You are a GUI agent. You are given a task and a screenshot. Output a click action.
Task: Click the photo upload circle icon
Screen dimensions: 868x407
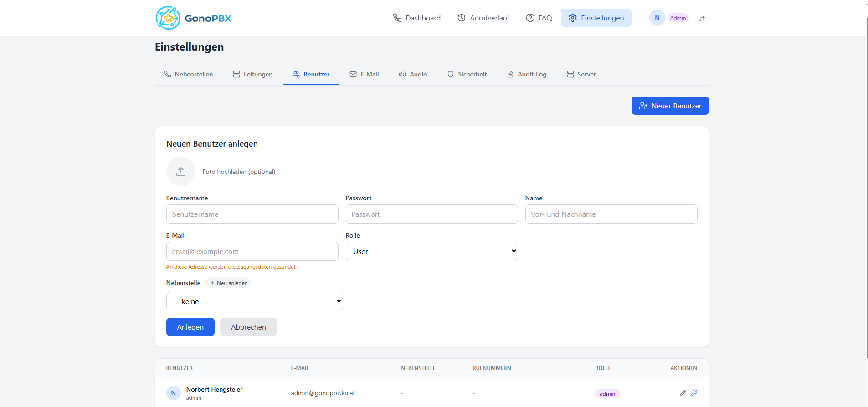pos(181,172)
